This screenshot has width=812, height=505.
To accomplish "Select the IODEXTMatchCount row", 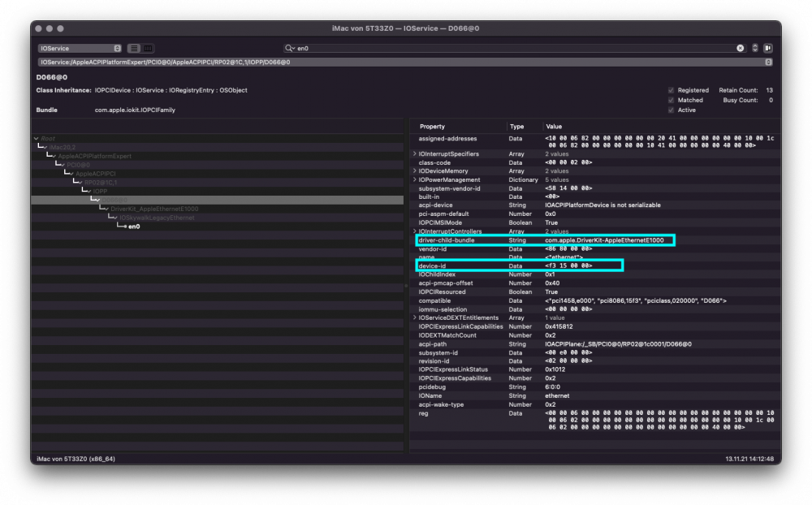I will pos(595,335).
